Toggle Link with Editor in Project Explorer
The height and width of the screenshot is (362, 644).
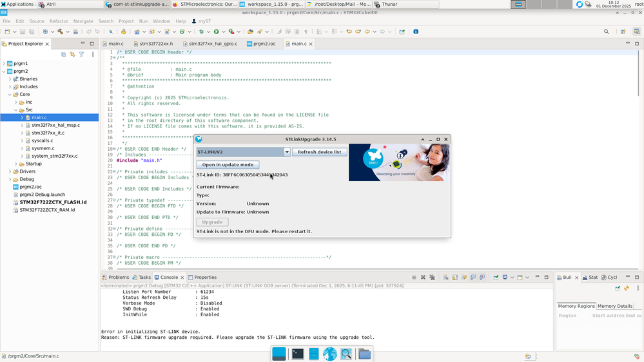click(72, 54)
